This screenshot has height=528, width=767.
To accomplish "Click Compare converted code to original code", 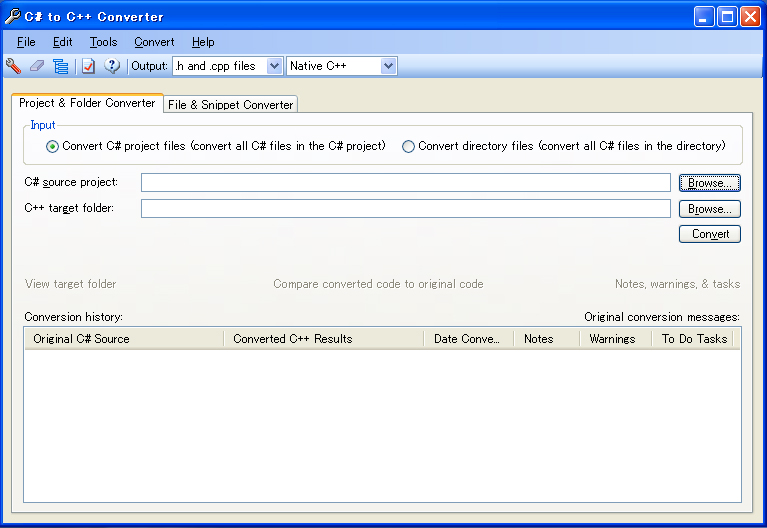I will 378,284.
